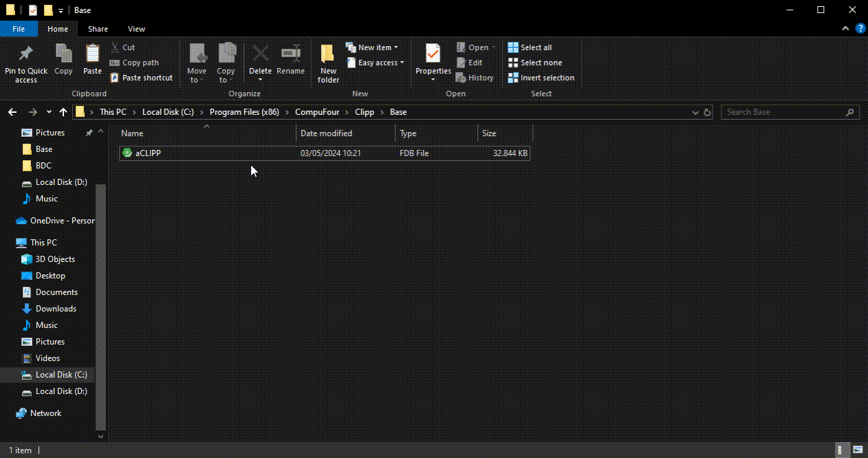The width and height of the screenshot is (868, 458).
Task: Open the recent locations dropdown arrow
Action: (x=49, y=112)
